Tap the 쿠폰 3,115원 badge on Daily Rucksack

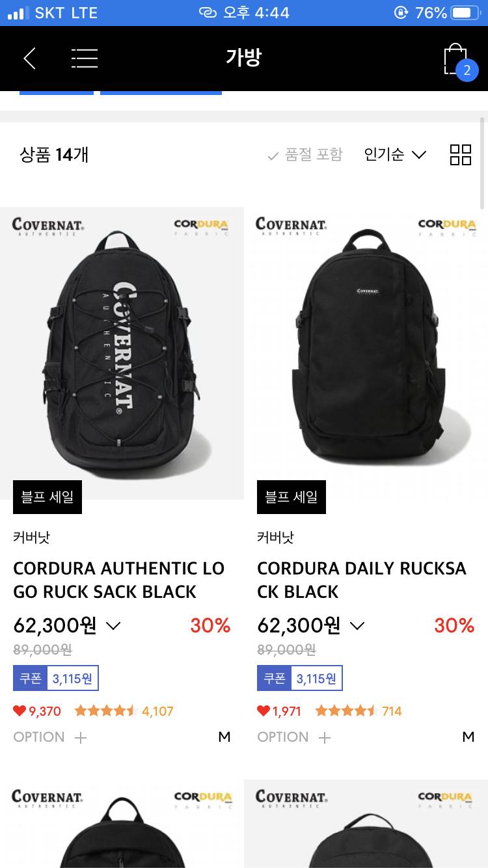click(300, 679)
